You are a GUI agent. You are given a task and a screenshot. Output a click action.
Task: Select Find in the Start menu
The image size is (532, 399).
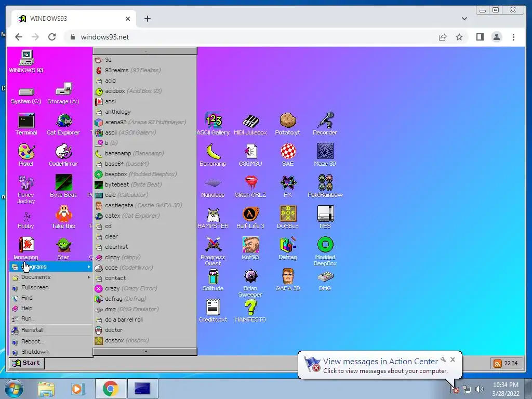pos(51,298)
